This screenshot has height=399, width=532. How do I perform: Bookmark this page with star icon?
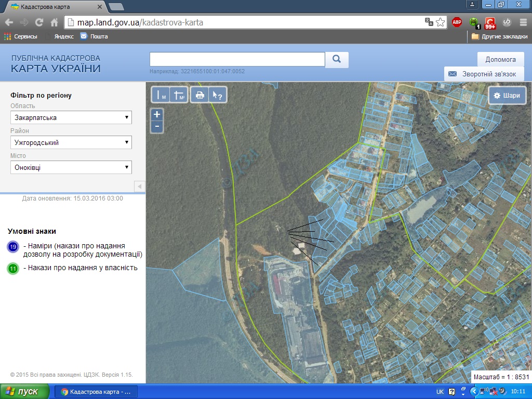coord(441,22)
